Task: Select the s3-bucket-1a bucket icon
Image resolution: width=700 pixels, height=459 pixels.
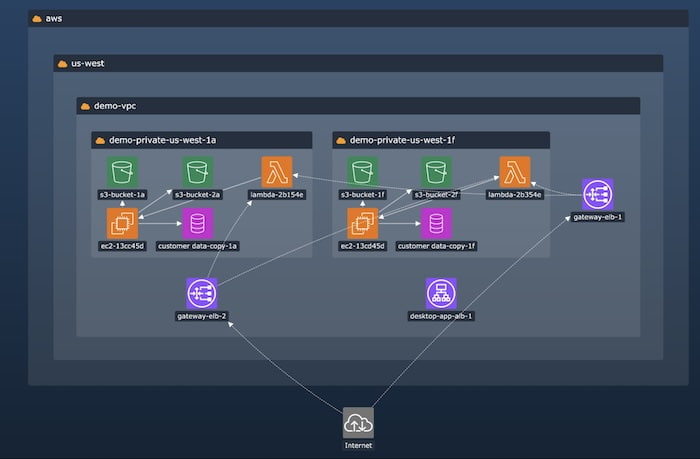Action: [x=122, y=171]
